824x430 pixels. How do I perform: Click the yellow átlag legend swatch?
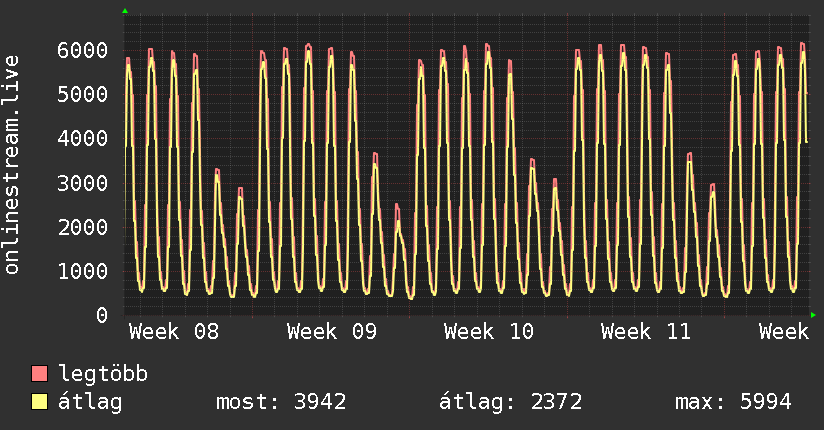point(39,401)
